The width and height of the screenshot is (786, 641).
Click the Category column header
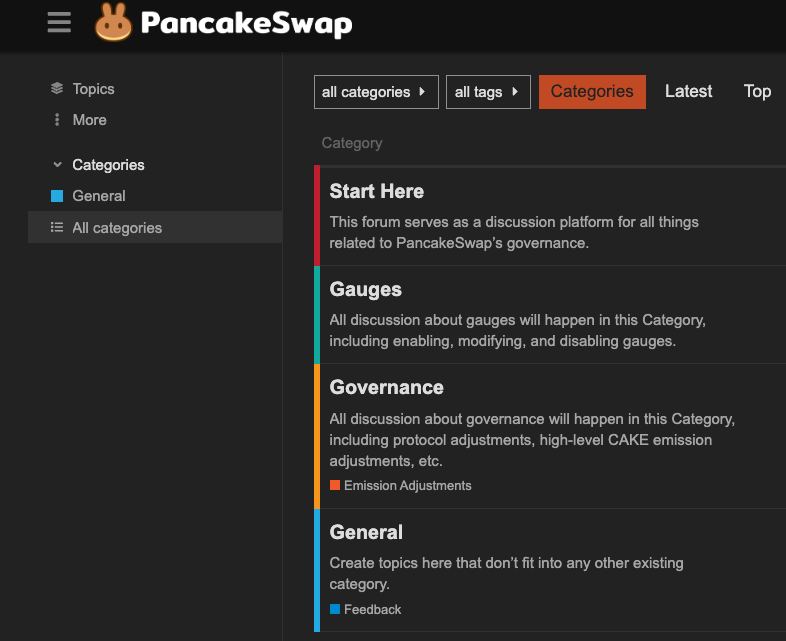point(352,143)
